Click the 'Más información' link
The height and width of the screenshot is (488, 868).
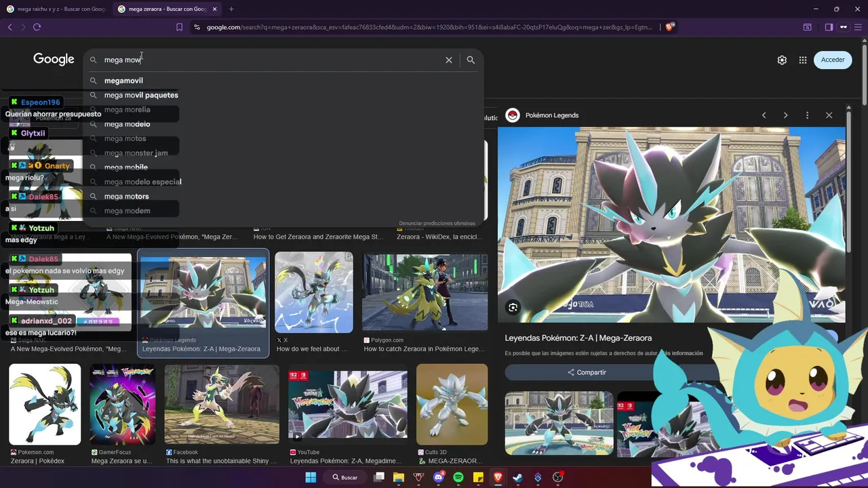coord(682,353)
